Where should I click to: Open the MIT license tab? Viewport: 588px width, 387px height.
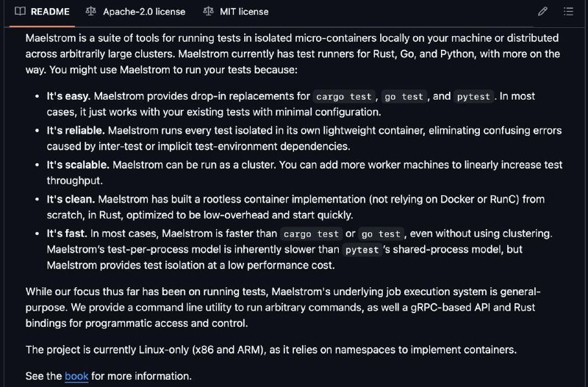tap(236, 12)
